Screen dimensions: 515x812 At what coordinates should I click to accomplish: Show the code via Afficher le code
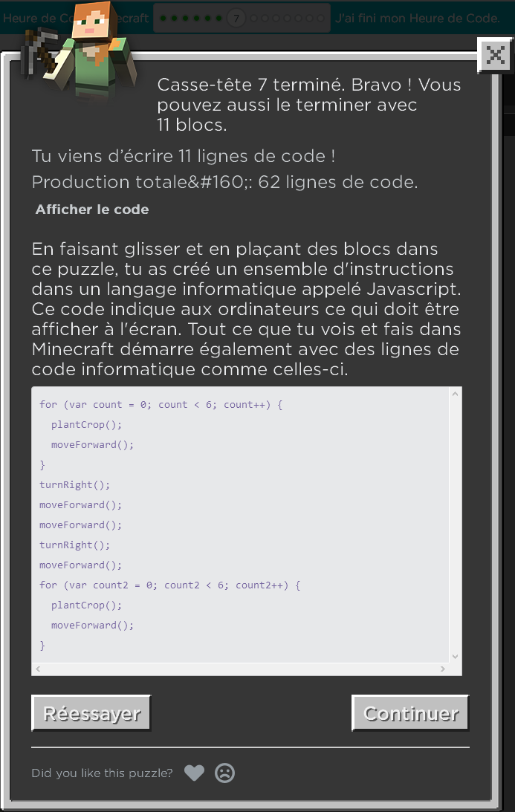tap(92, 210)
